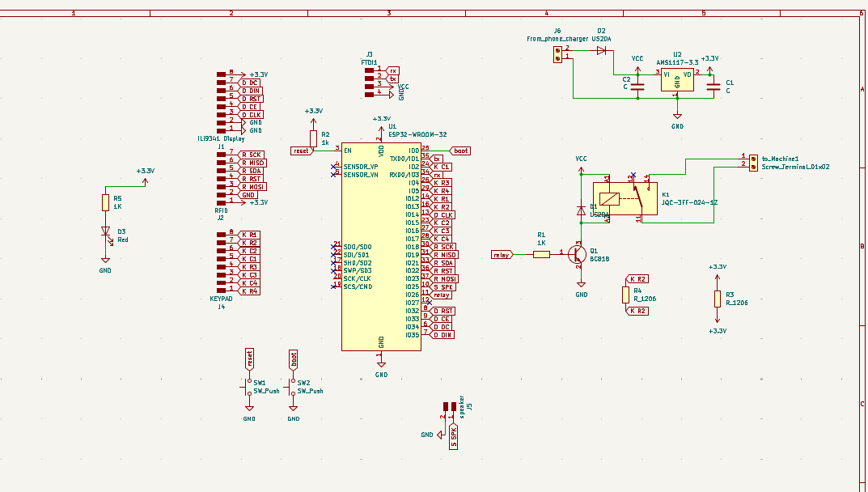This screenshot has height=492, width=868.
Task: Click the SCS/CMD pin name on U1
Action: coord(358,286)
